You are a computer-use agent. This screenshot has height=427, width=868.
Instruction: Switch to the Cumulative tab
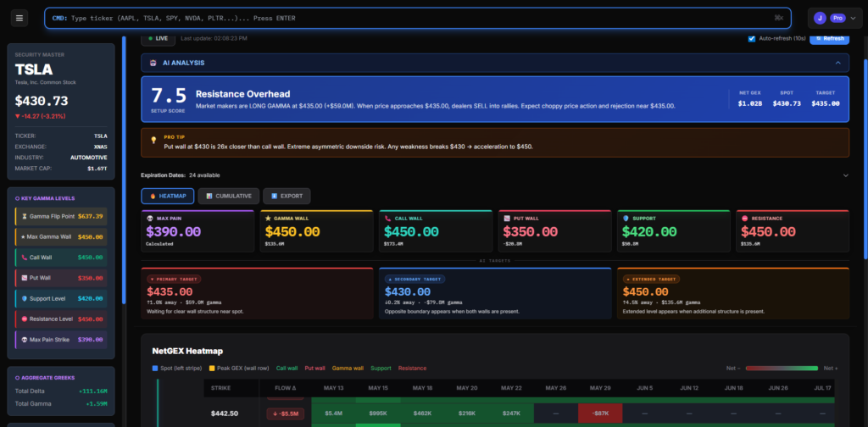point(229,196)
